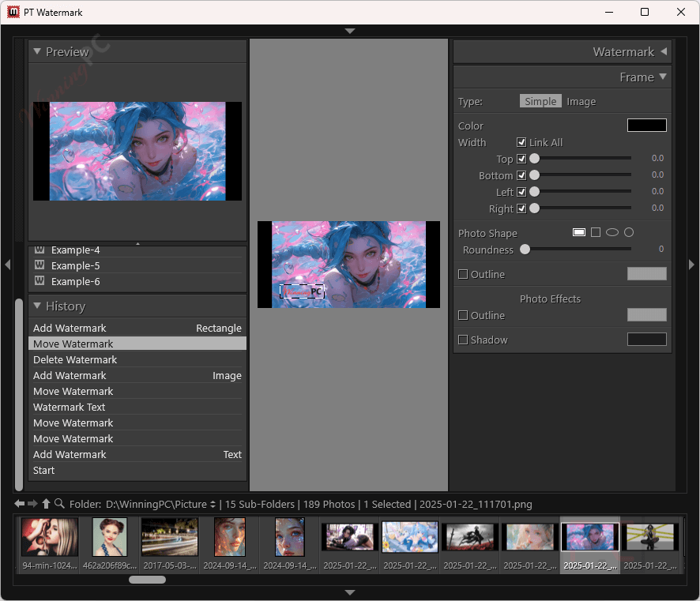The width and height of the screenshot is (700, 601).
Task: Go back with the left arrow icon in folder bar
Action: 19,504
